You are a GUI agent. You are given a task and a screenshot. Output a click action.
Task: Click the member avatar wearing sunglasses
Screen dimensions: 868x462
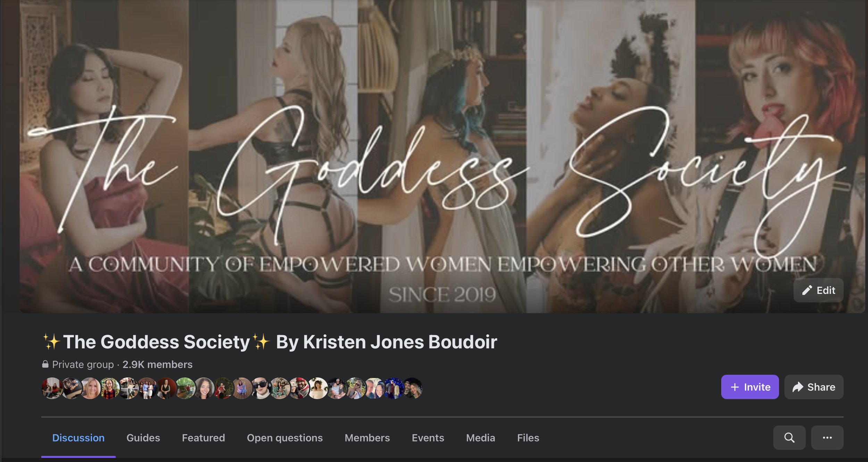(260, 388)
